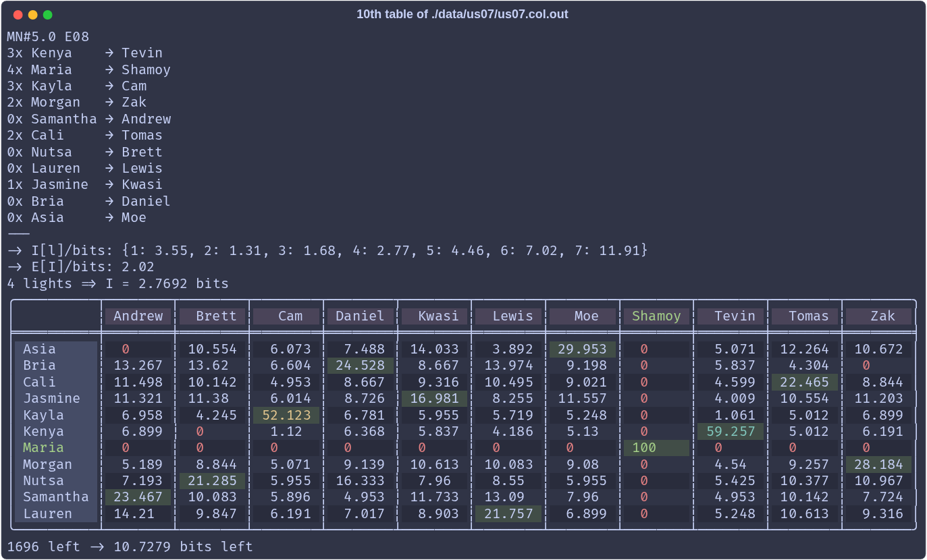Click the yellow highlighted cell '52.123'
Image resolution: width=927 pixels, height=560 pixels.
(286, 415)
